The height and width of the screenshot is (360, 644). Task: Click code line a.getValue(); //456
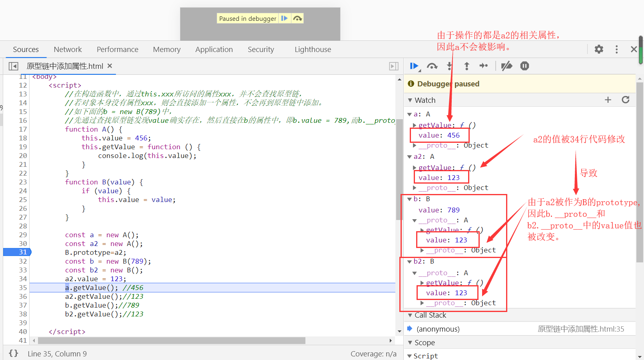click(104, 288)
